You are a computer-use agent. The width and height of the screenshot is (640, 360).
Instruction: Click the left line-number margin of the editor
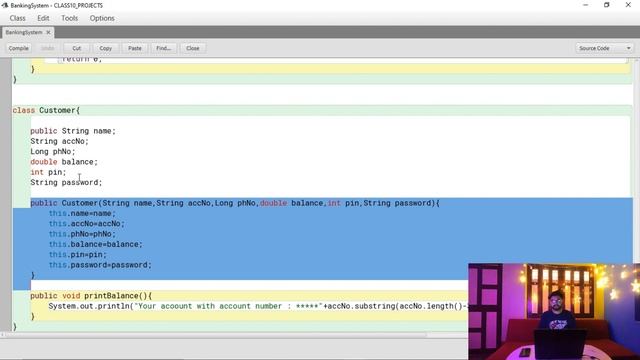coord(6,194)
